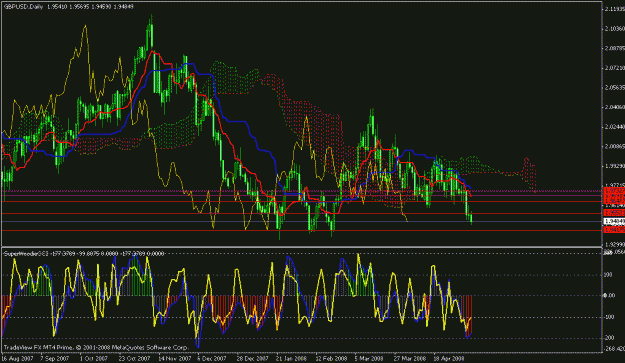Click the 2.07210 price scale label
This screenshot has width=625, height=363.
[x=615, y=68]
